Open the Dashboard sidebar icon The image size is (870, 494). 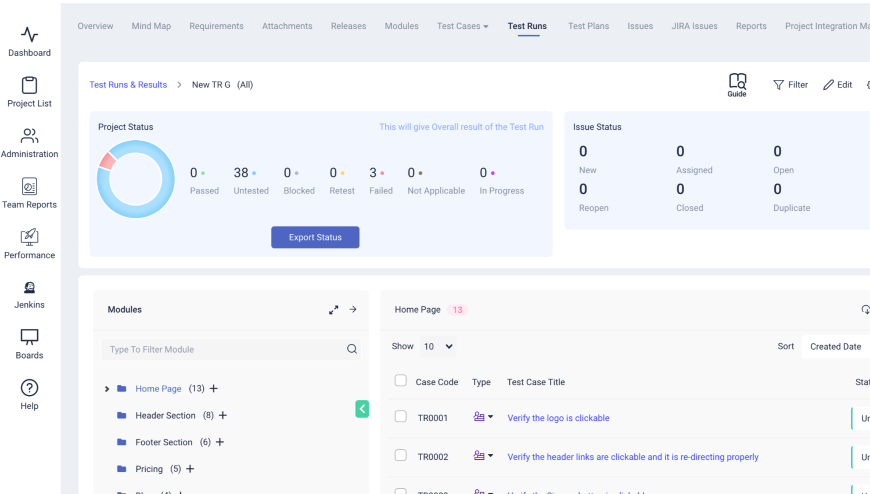click(29, 42)
